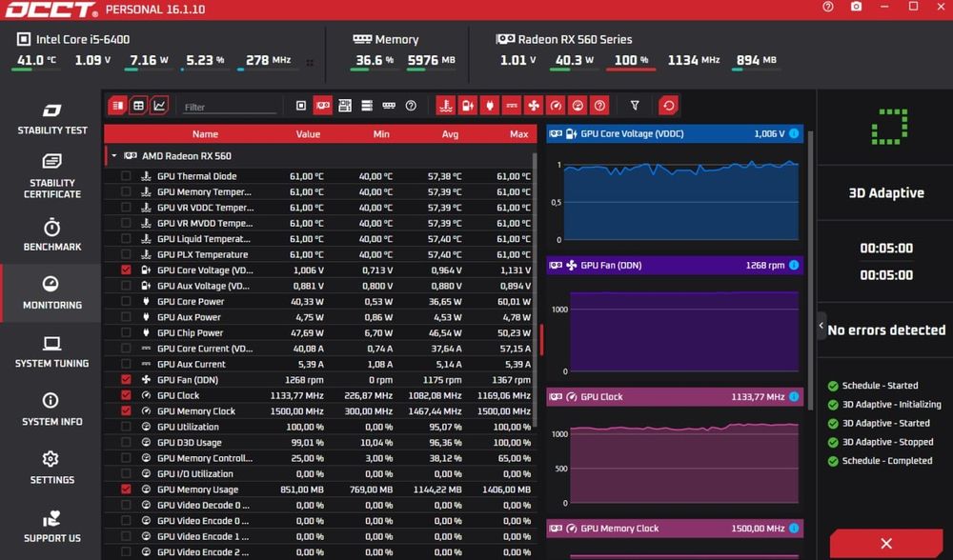Click the 3D Adaptive test title

point(886,193)
